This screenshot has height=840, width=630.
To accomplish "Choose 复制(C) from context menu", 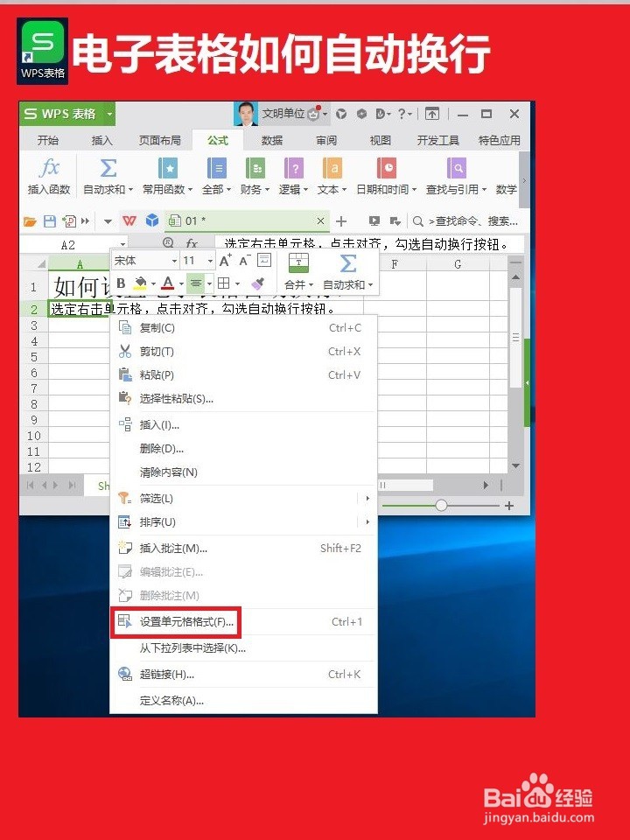I will [x=244, y=328].
